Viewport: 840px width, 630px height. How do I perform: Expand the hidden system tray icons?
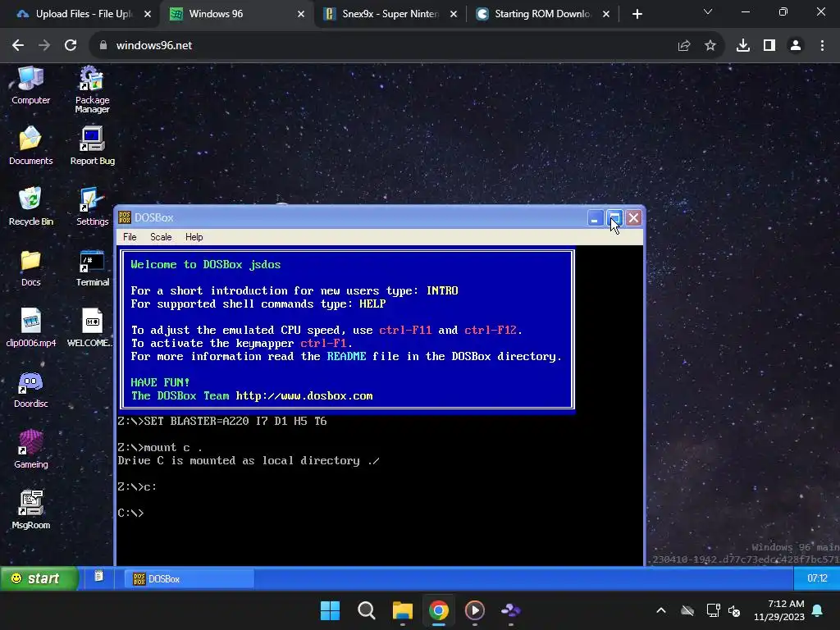661,610
